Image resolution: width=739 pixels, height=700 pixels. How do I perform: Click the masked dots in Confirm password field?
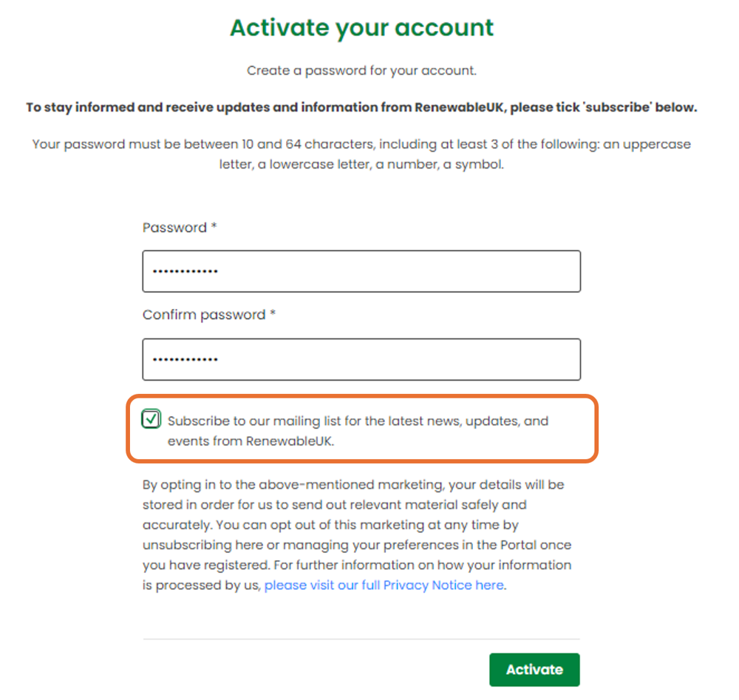pyautogui.click(x=185, y=359)
